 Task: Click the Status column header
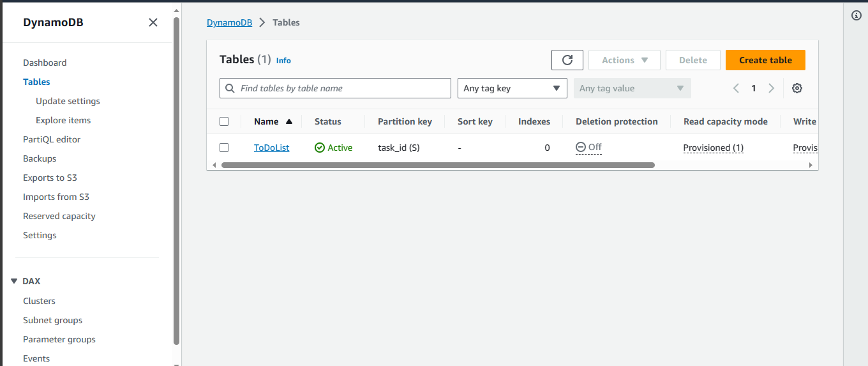pos(328,121)
